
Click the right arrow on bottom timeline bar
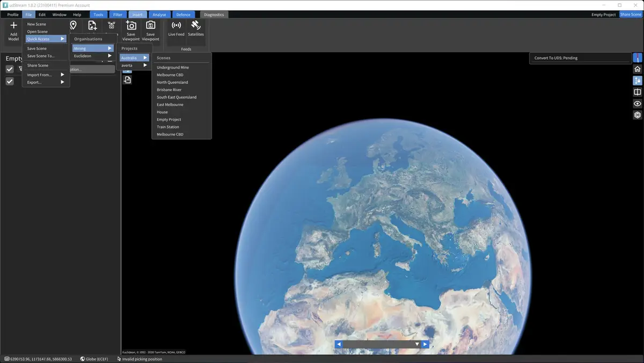point(425,344)
